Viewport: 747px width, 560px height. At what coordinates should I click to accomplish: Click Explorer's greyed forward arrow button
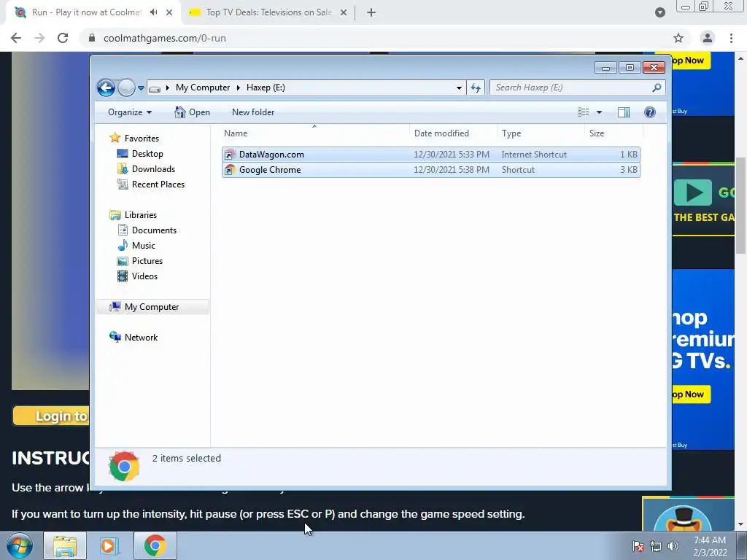pos(126,87)
